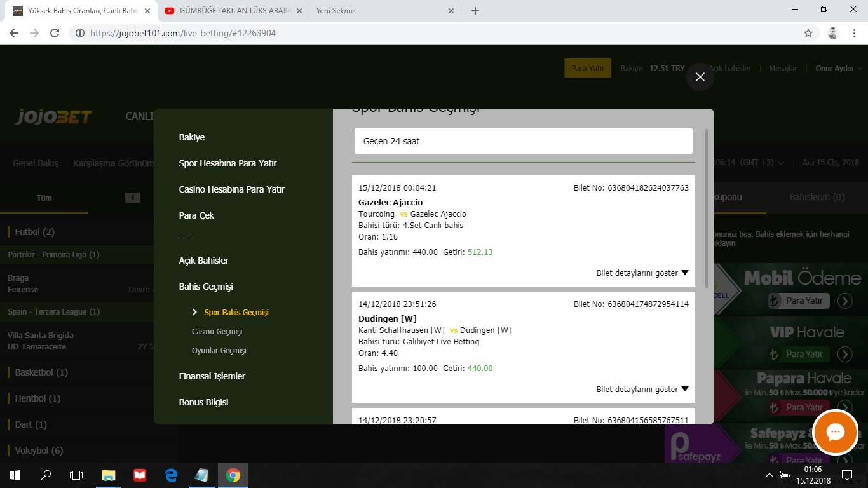Close the Yeni Sekme tab
The width and height of the screenshot is (868, 488).
pos(451,11)
